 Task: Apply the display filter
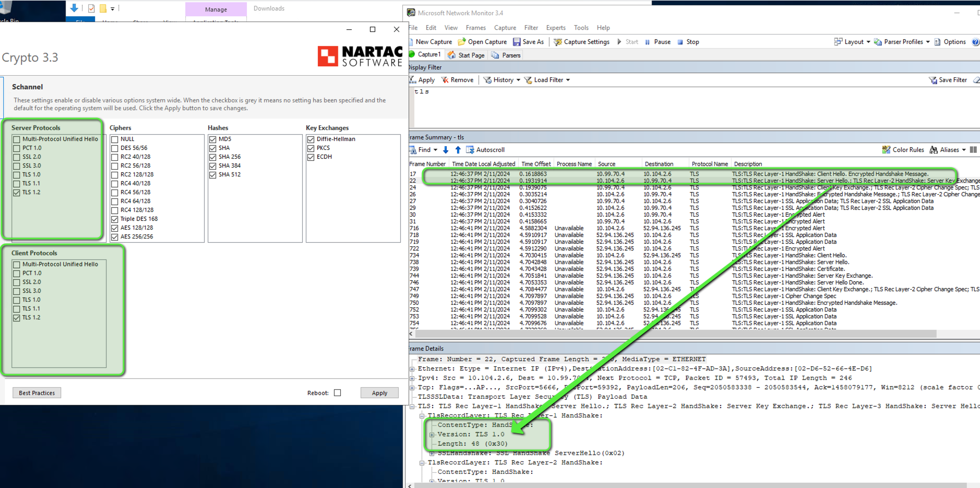point(422,80)
